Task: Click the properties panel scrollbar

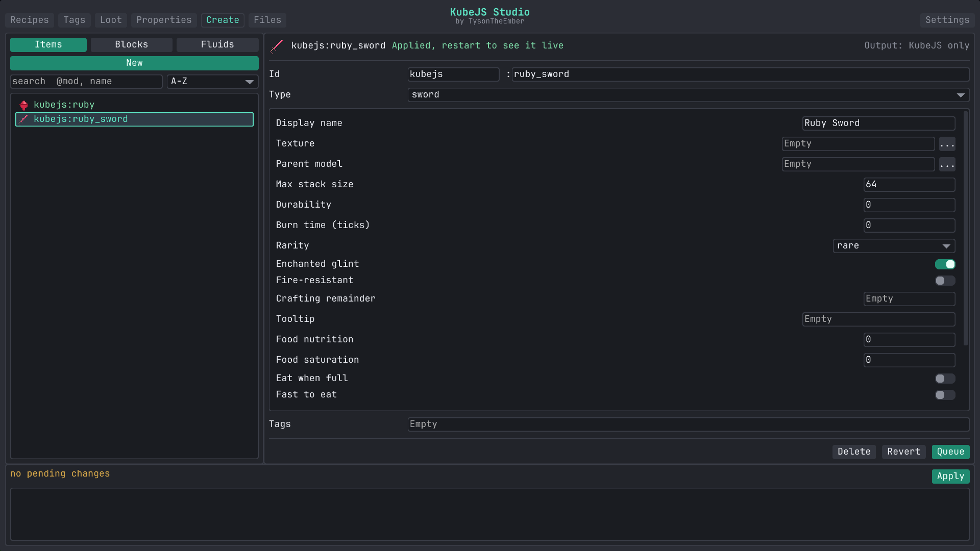Action: [965, 229]
